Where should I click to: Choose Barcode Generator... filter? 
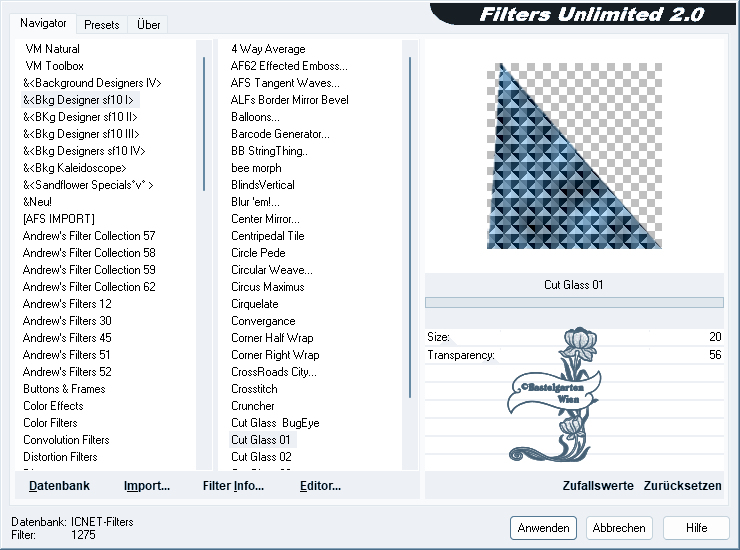(280, 134)
